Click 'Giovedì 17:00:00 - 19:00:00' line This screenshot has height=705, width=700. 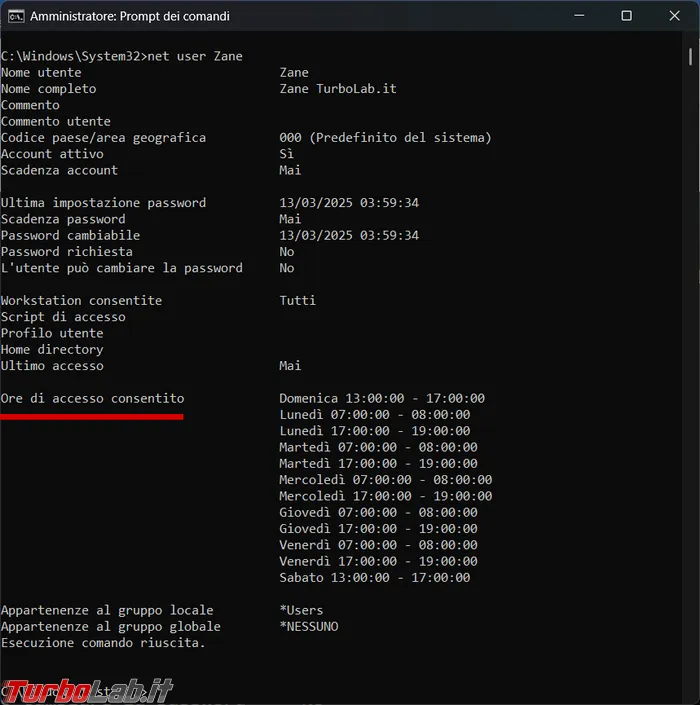coord(378,529)
